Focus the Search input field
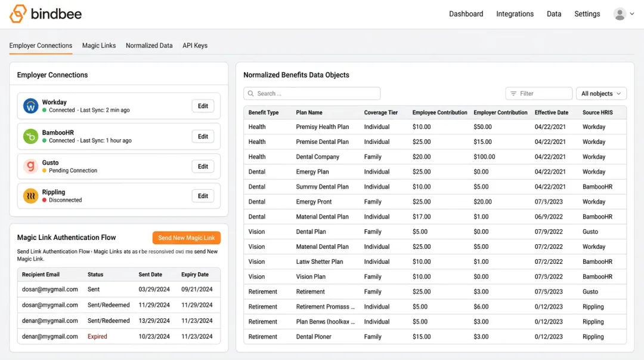 click(312, 93)
